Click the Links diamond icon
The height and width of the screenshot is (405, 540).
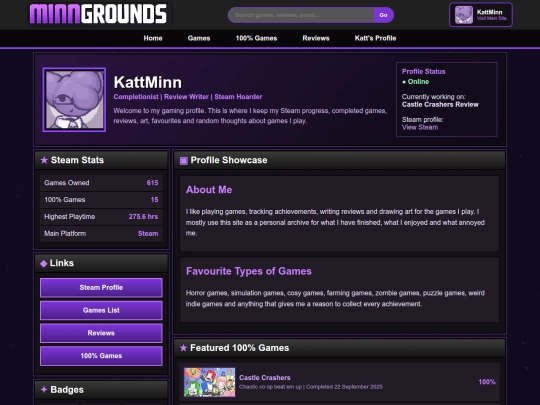[x=43, y=263]
